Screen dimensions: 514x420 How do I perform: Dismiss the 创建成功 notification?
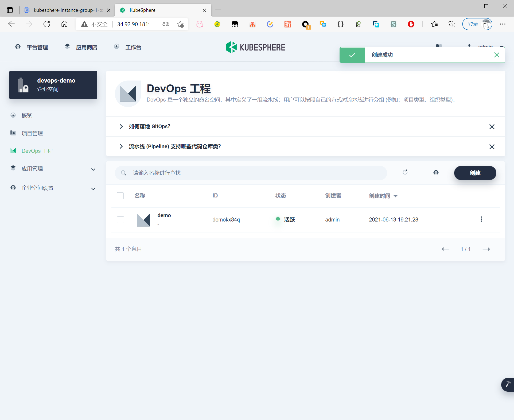[496, 55]
